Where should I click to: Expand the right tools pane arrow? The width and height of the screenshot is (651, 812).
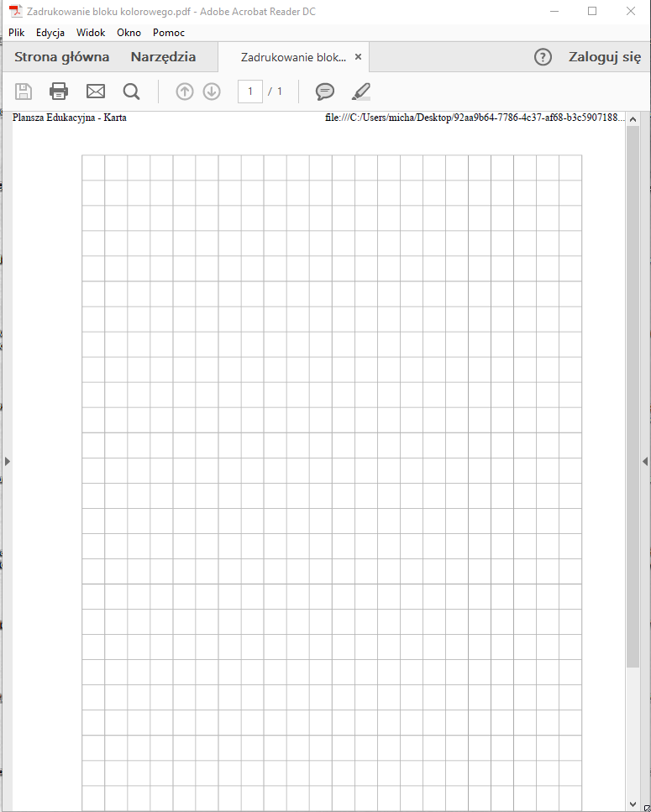coord(645,461)
